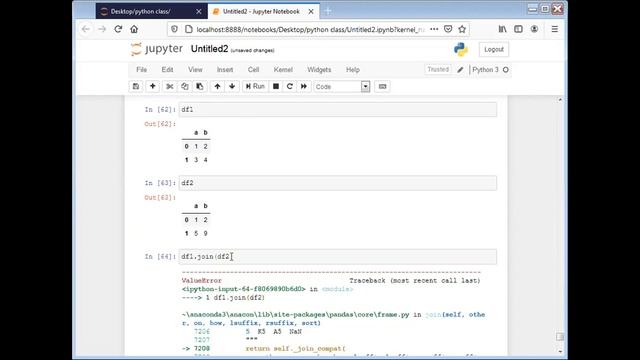Run the current cell
Screen dimensions: 640x360
click(256, 87)
